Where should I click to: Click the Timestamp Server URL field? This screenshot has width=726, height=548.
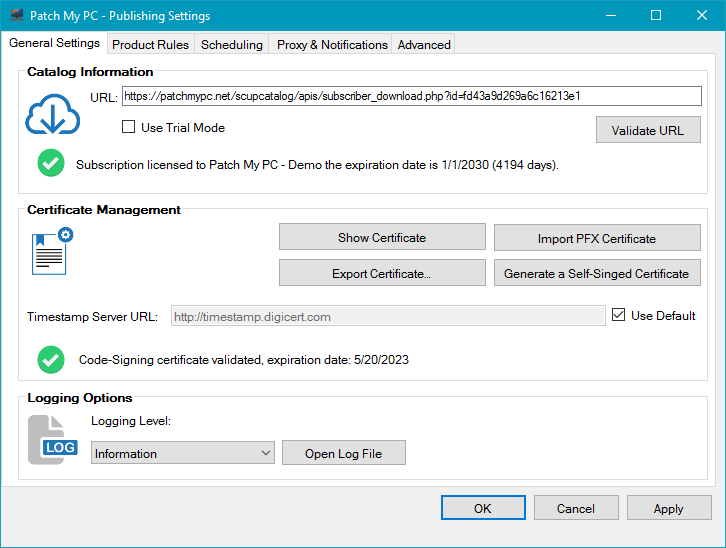tap(388, 316)
